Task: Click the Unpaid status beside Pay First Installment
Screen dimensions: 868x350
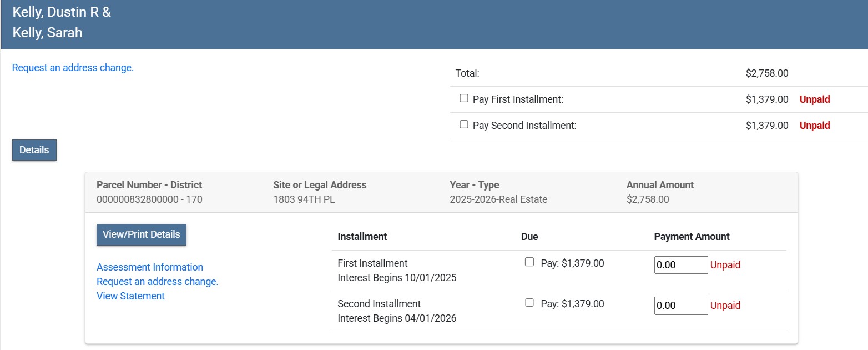Action: point(814,99)
